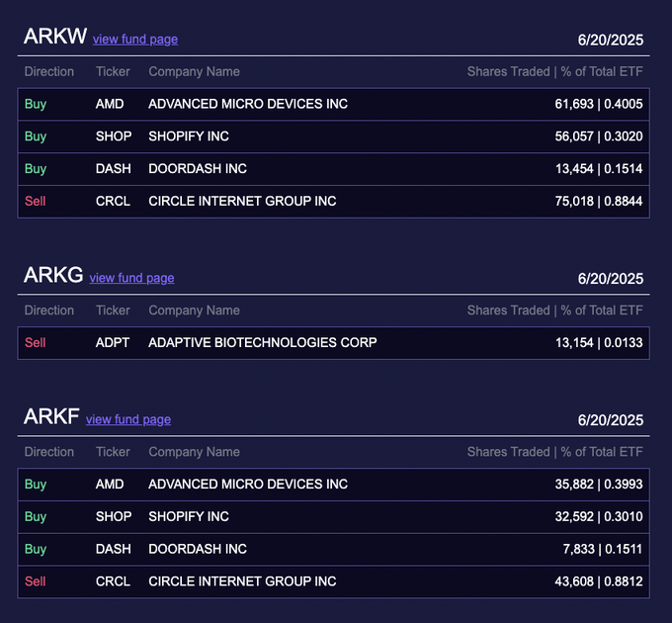
Task: Click the Sell label in ARKW CRCL row
Action: tap(36, 201)
